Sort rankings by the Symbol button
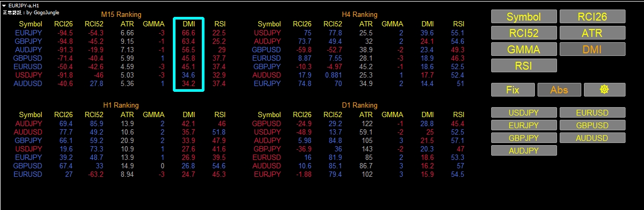This screenshot has width=644, height=210. click(523, 17)
